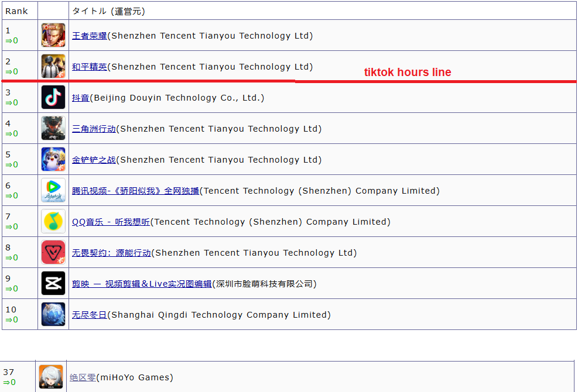Image resolution: width=578 pixels, height=392 pixels.
Task: Open the 无畏契约：源能行动 link
Action: pyautogui.click(x=111, y=252)
